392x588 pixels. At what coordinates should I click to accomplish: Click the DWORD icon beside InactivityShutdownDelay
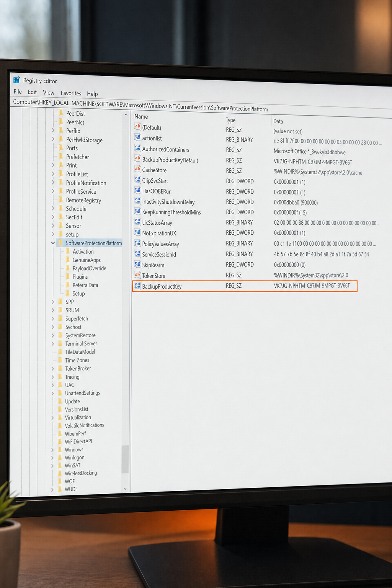click(x=138, y=201)
